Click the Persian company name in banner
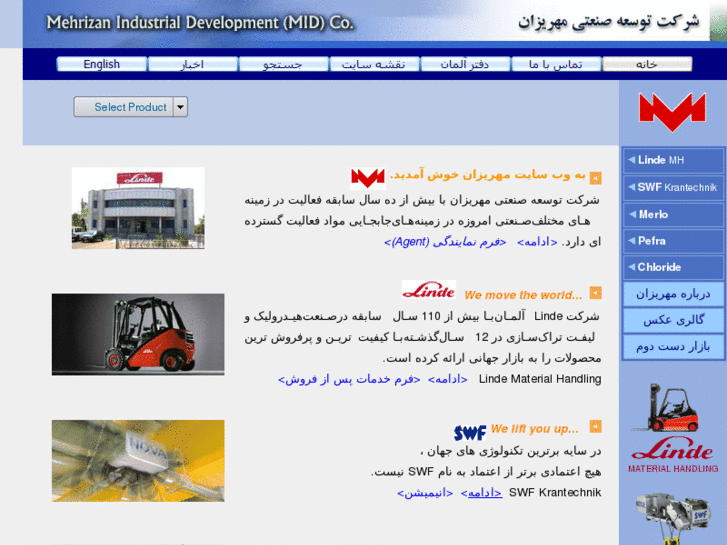727x545 pixels. (x=608, y=21)
